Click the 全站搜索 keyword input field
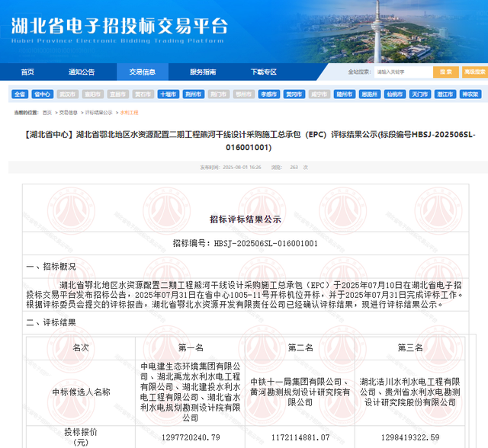The height and width of the screenshot is (448, 488). point(403,72)
